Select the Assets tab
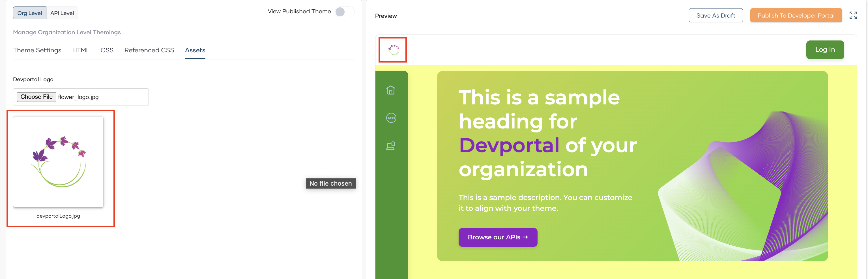This screenshot has height=279, width=868. click(x=195, y=50)
